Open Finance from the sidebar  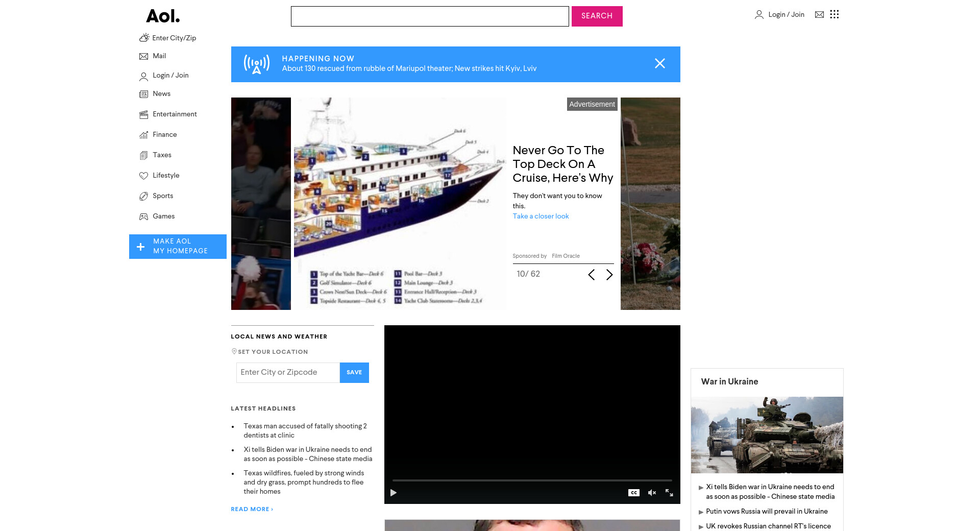click(x=165, y=135)
